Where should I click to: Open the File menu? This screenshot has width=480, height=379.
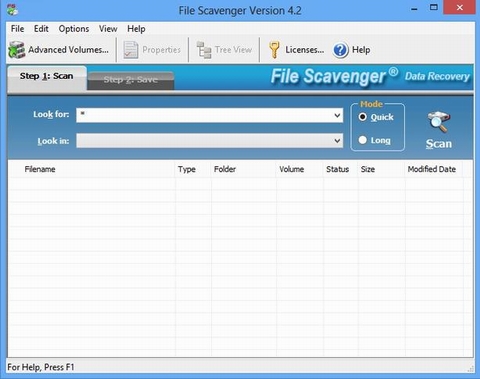pyautogui.click(x=17, y=29)
